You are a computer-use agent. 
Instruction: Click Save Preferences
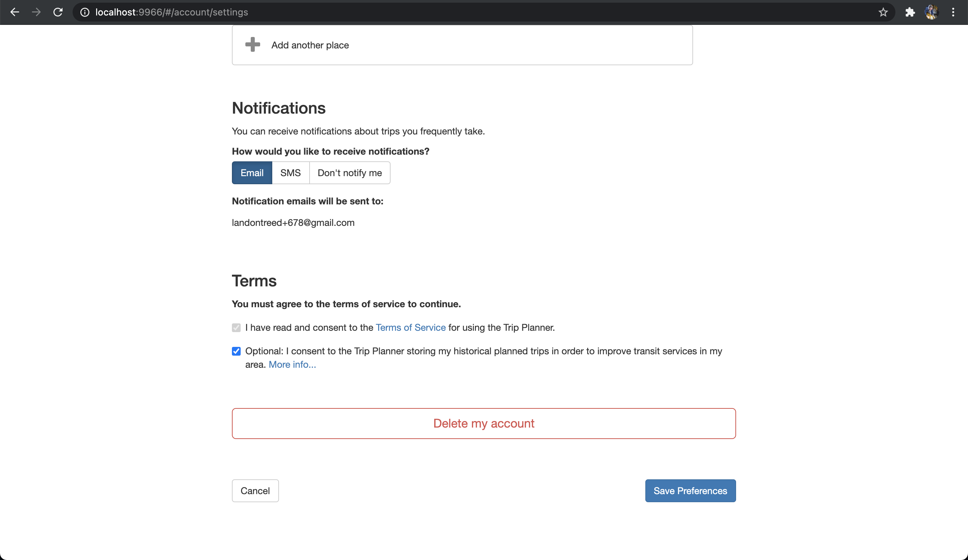(690, 490)
